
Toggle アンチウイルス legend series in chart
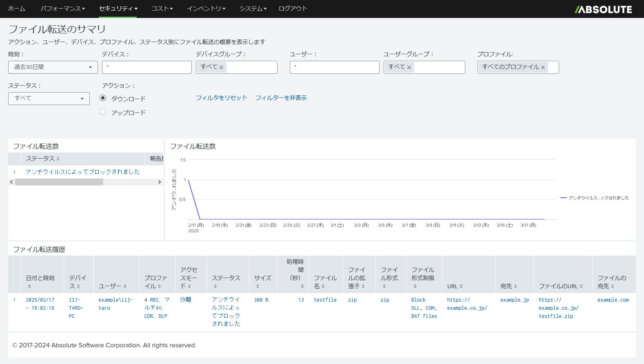click(x=595, y=198)
